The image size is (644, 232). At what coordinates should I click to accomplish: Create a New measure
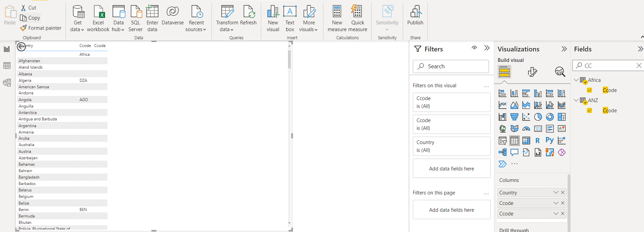(x=337, y=19)
